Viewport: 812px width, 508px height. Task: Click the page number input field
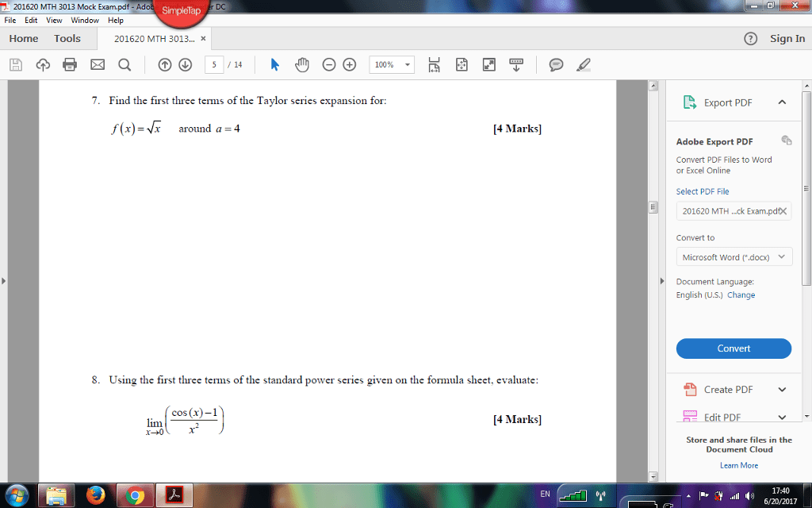(x=214, y=65)
